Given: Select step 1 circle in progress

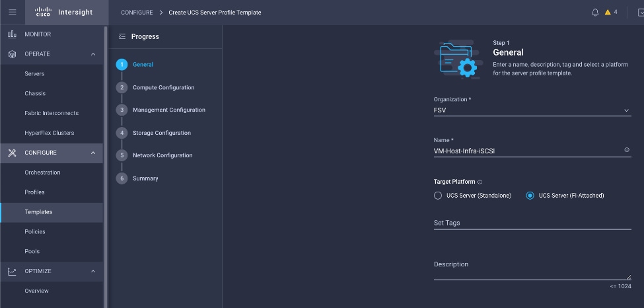Looking at the screenshot, I should pos(122,65).
